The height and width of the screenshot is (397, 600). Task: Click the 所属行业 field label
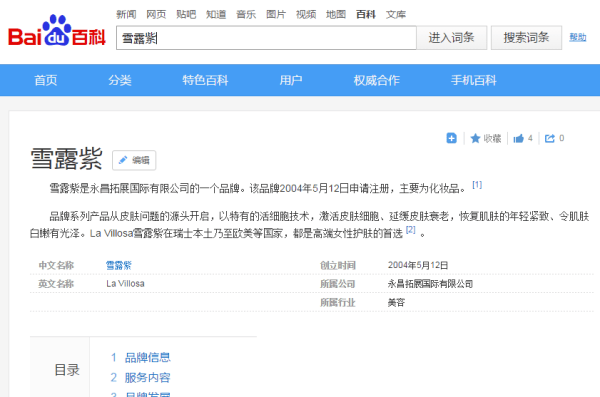coord(338,302)
